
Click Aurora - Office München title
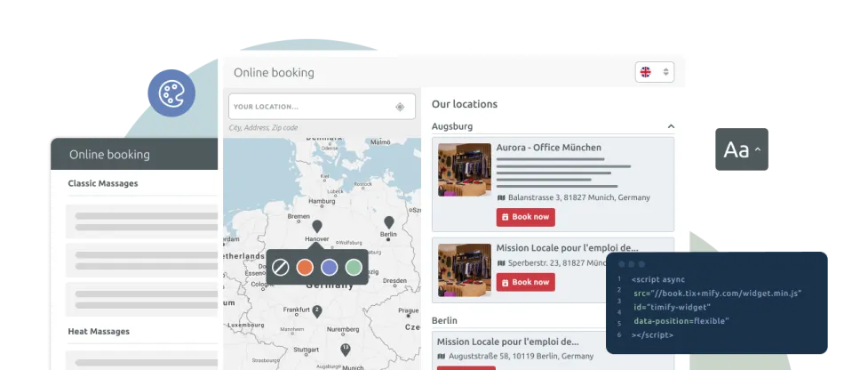(548, 148)
